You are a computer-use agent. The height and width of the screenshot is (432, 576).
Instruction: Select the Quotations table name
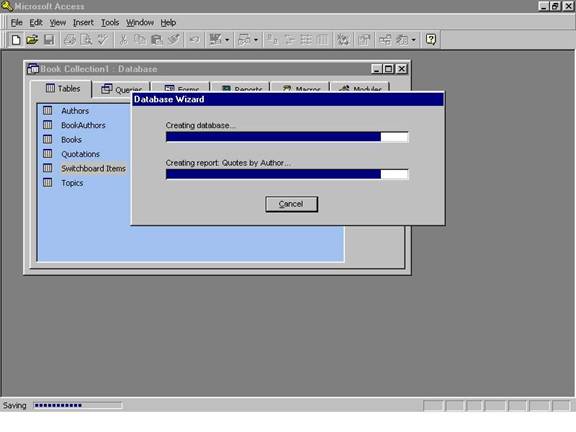[x=80, y=154]
